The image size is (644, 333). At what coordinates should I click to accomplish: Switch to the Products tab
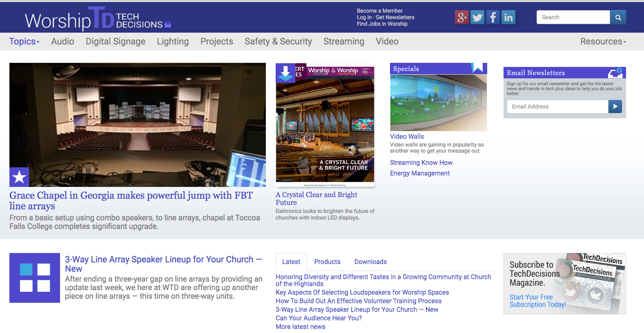(x=327, y=262)
